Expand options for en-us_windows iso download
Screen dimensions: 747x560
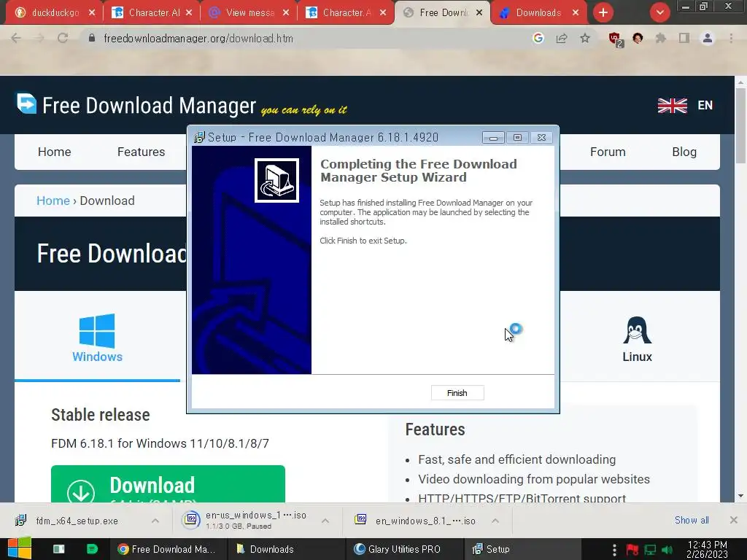point(325,521)
